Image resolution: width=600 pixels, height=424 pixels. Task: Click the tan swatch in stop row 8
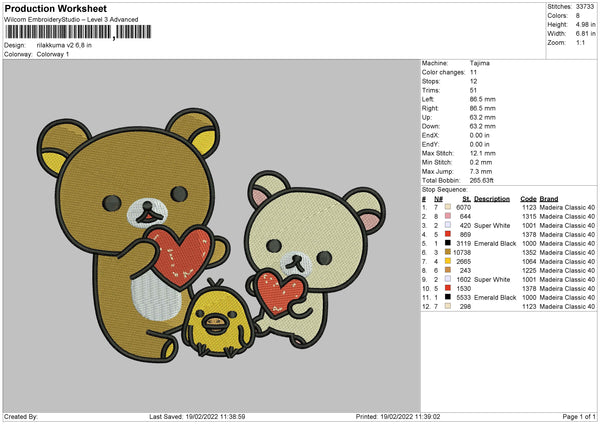448,270
